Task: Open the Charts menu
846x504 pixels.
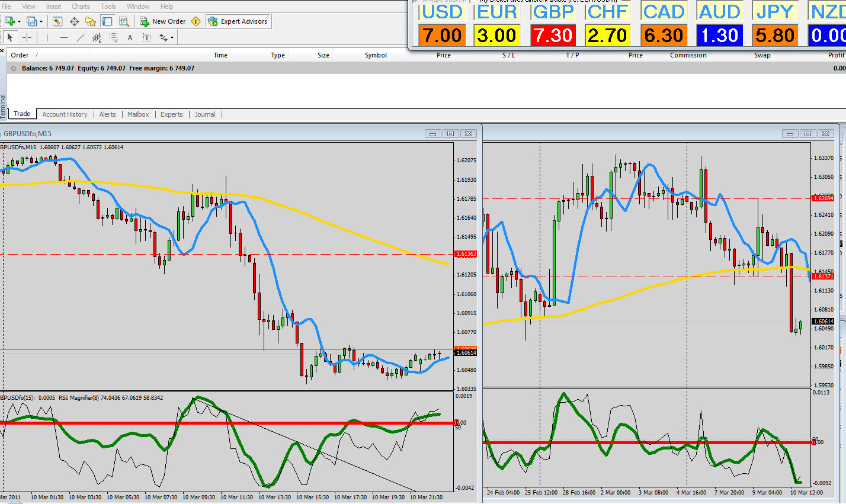Action: pos(81,7)
